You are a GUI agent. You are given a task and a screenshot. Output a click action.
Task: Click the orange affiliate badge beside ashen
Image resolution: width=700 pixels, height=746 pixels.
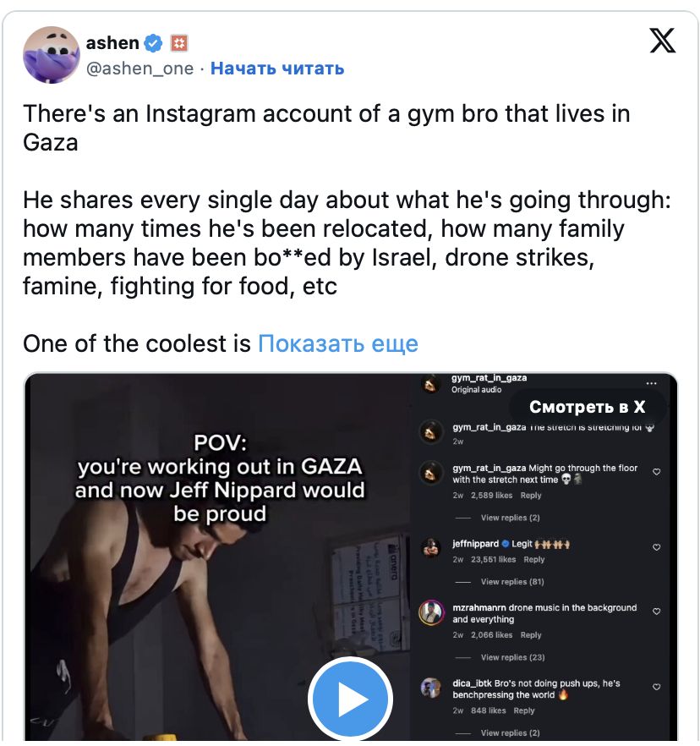point(178,41)
